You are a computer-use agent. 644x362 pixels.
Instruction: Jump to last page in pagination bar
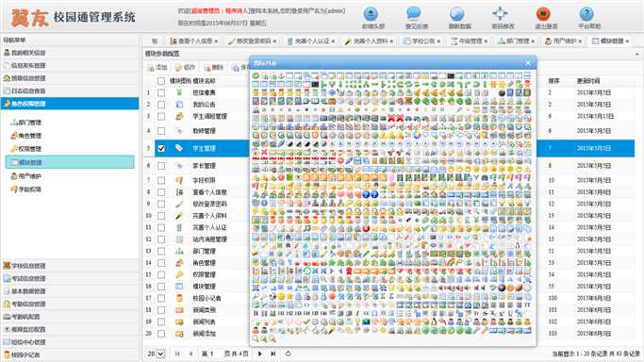pos(272,354)
